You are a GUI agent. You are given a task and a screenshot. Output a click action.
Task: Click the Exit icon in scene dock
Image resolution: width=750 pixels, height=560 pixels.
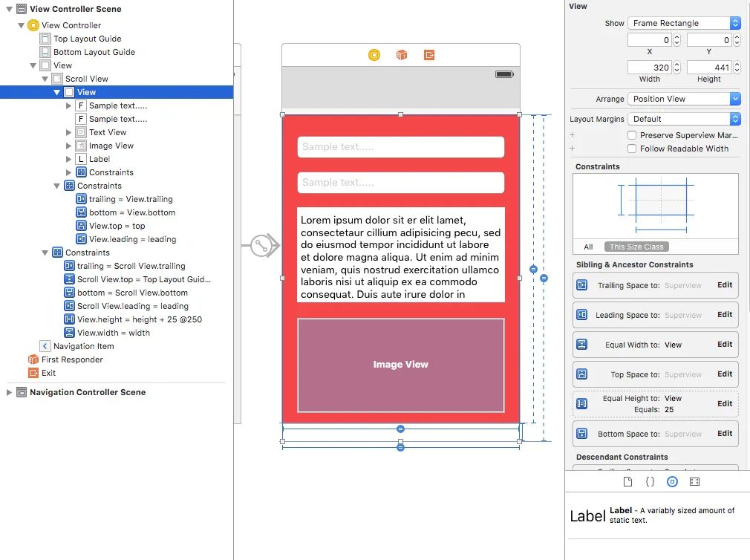pos(429,55)
